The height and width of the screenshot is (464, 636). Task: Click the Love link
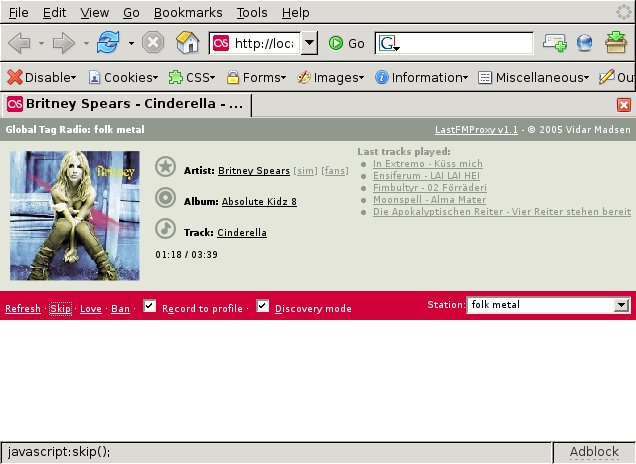(91, 309)
